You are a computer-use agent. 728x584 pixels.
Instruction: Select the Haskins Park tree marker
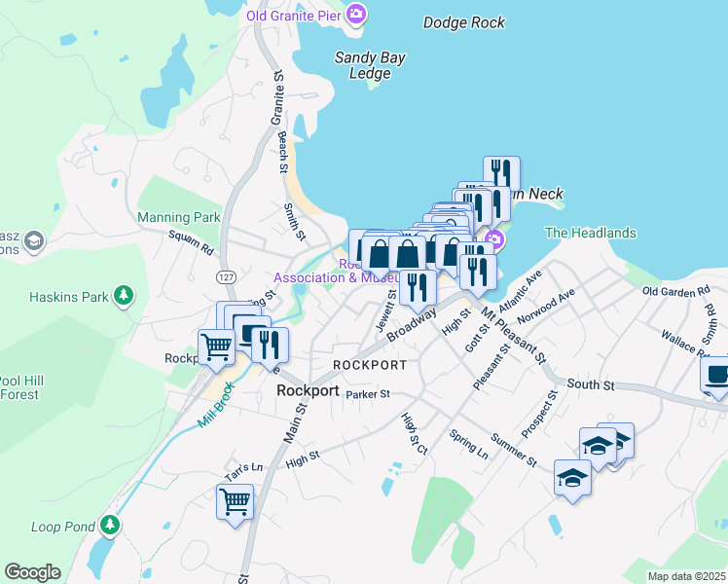click(124, 295)
